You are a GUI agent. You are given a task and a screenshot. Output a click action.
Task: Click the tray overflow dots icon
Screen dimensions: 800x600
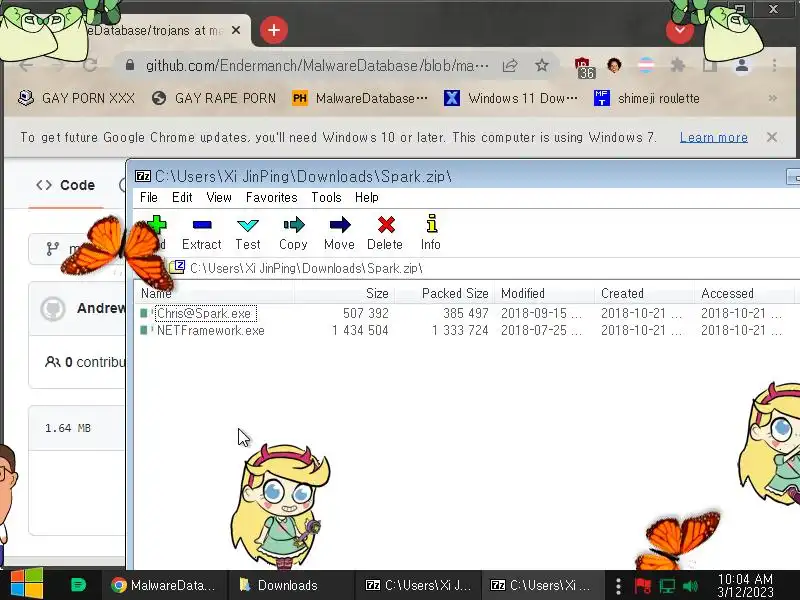tap(618, 586)
